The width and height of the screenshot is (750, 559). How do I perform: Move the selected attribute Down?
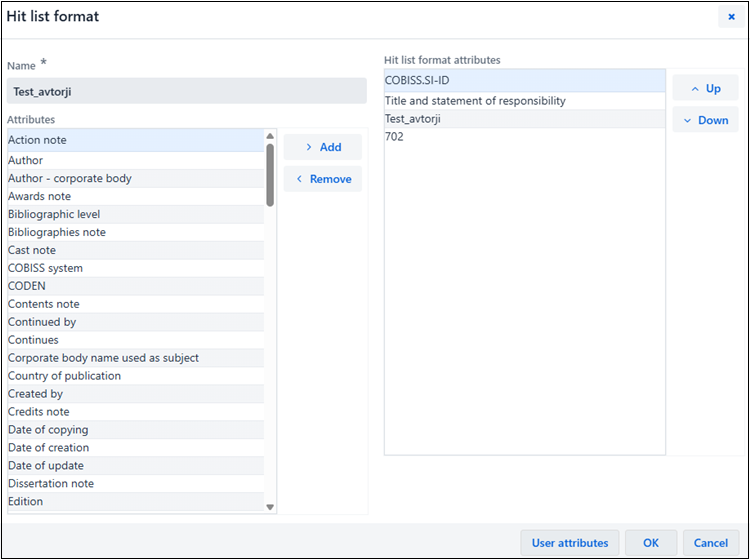(x=706, y=120)
